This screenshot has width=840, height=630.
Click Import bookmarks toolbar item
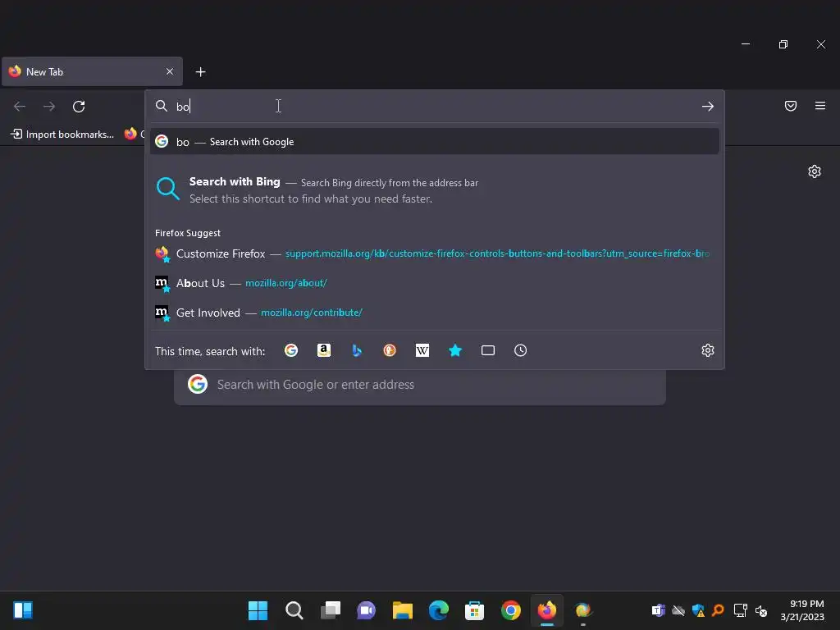(62, 134)
